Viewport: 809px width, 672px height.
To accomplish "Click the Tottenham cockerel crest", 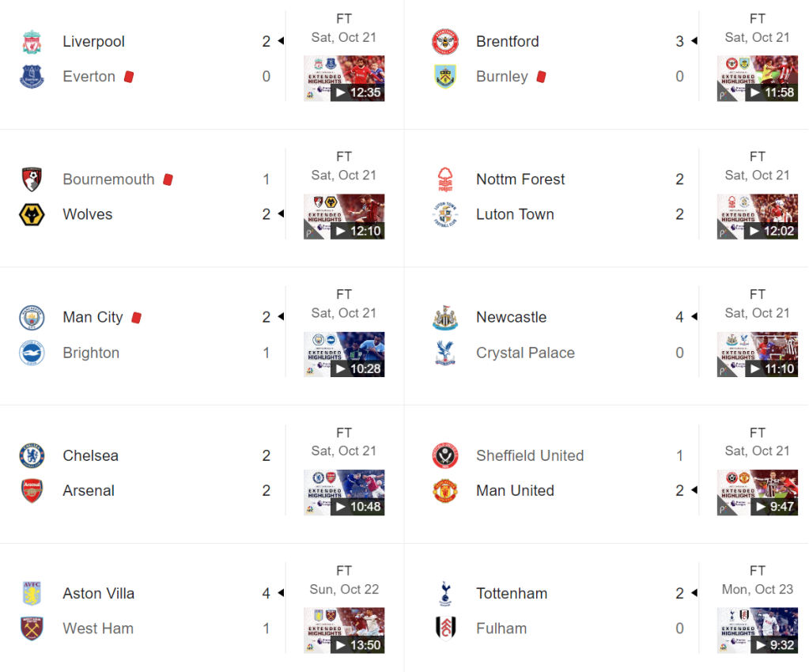I will click(x=445, y=594).
